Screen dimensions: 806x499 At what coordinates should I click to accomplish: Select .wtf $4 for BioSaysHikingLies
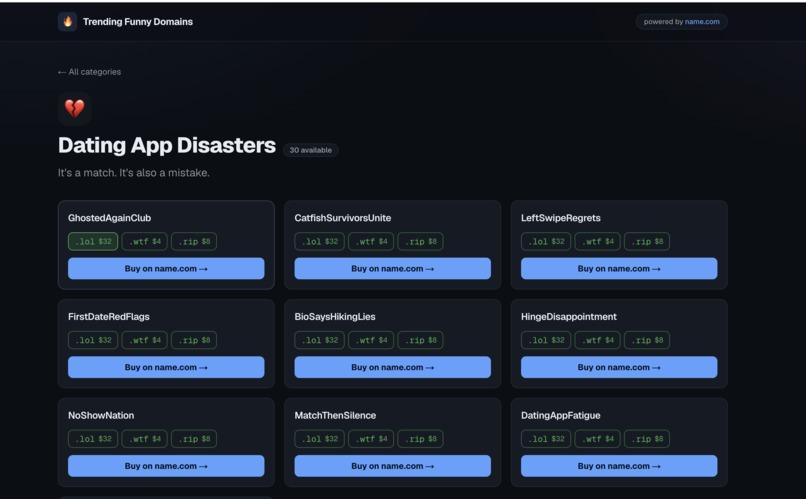[371, 340]
